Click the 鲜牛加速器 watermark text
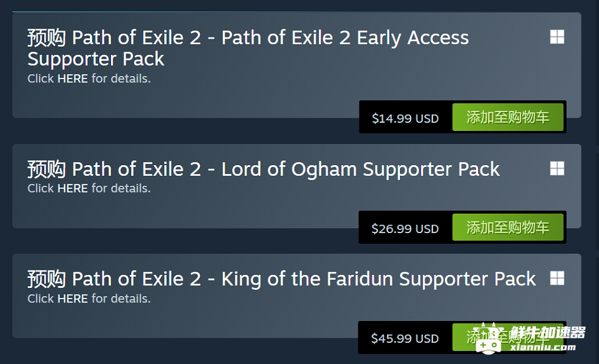The height and width of the screenshot is (364, 599). [547, 332]
